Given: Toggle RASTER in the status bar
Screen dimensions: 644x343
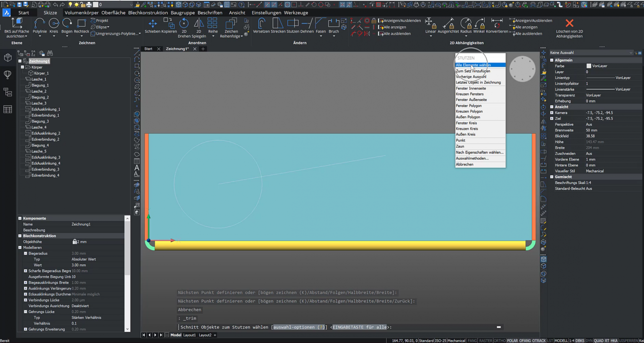Looking at the screenshot, I should click(x=486, y=341).
